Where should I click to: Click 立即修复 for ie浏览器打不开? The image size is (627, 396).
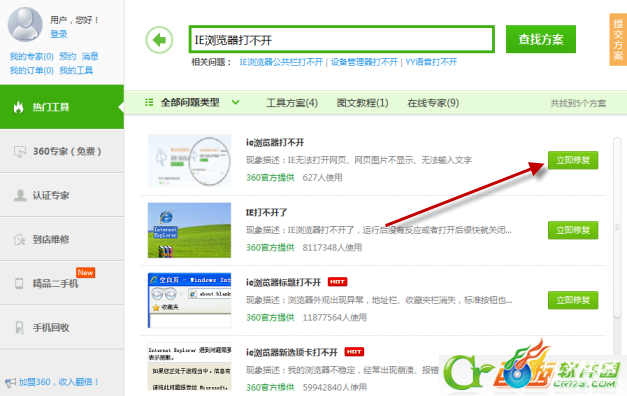[x=573, y=160]
